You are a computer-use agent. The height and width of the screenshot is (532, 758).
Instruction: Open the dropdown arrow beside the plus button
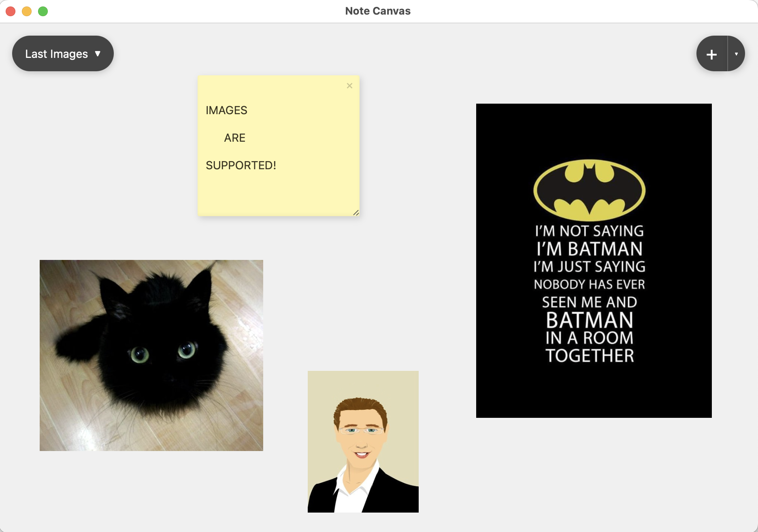coord(736,53)
